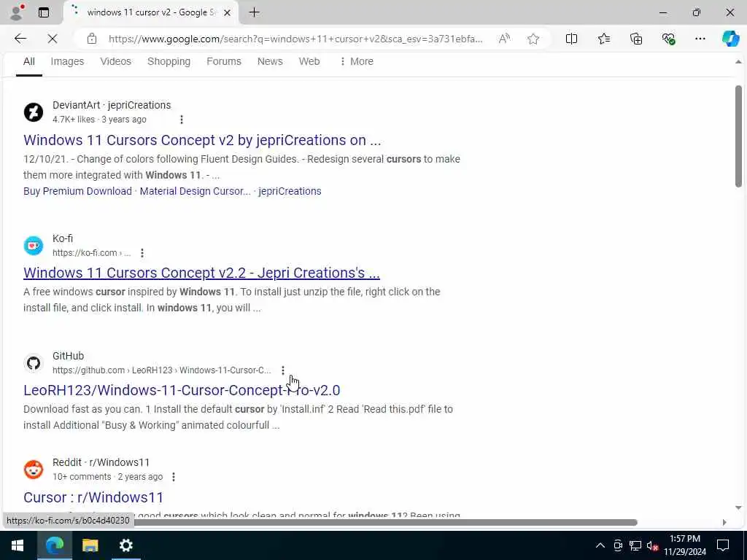Open Windows 11 Cursors Concept v2.2 link
The image size is (747, 560).
201,273
